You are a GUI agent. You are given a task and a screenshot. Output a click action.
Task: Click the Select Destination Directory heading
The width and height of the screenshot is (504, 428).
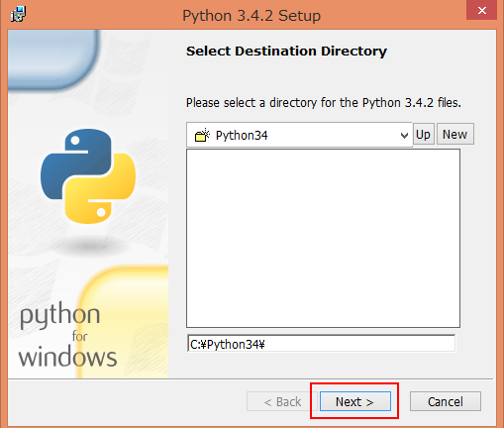pos(286,52)
